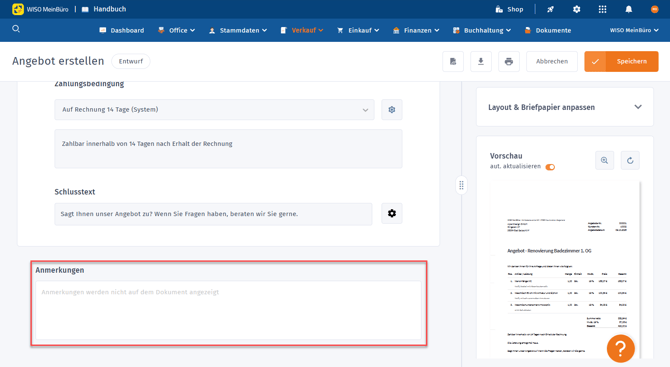
Task: Expand the Finanzen menu
Action: pos(416,30)
